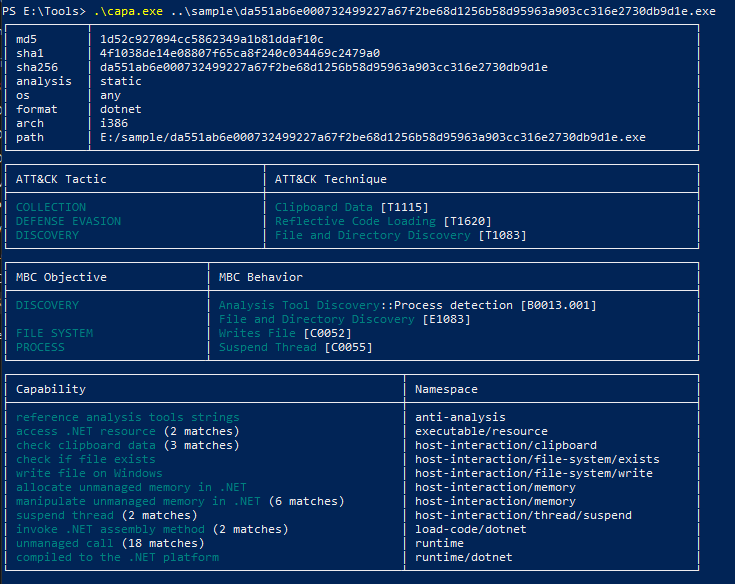Click manipulate unmanaged memory in .NET

pos(138,502)
